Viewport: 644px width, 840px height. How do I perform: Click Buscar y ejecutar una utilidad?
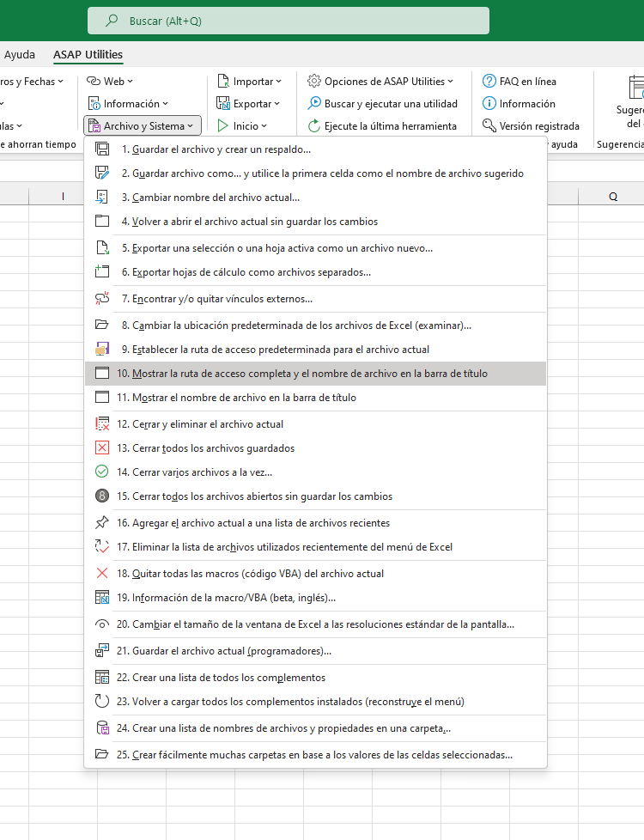(383, 103)
